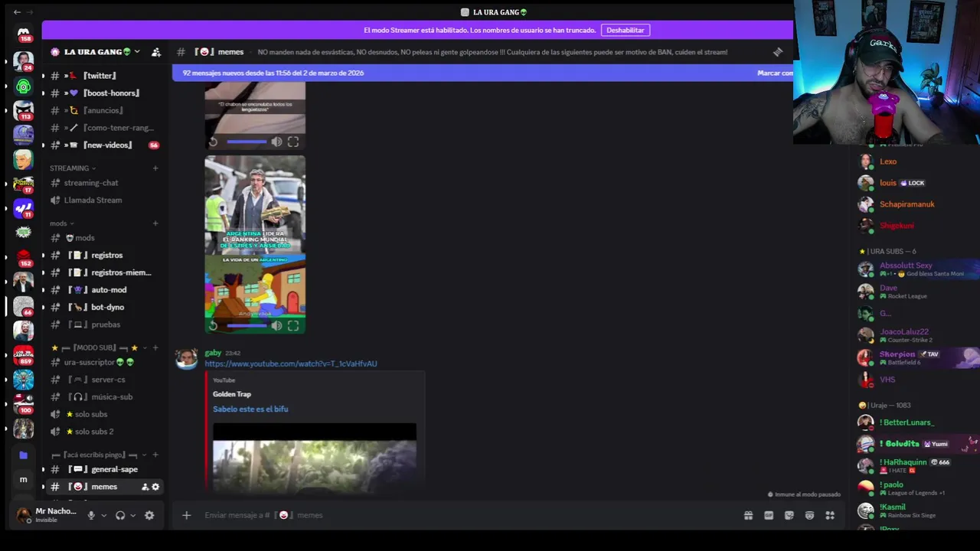
Task: Open pinned messages pin icon
Action: (x=778, y=52)
